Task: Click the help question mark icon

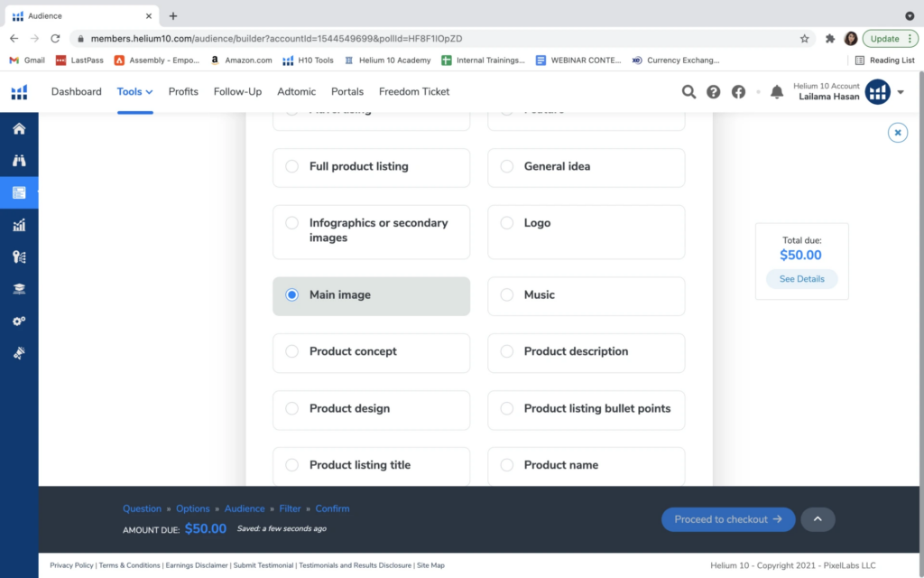Action: pos(714,92)
